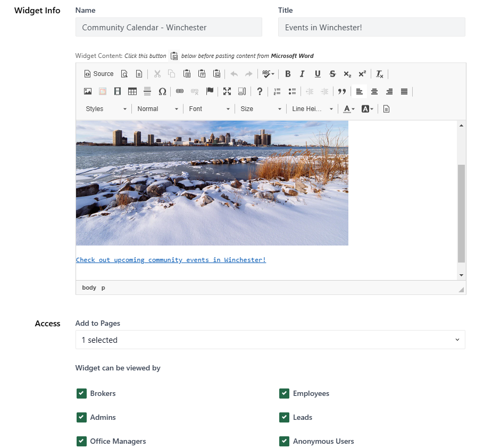This screenshot has height=448, width=484.
Task: Click the Winchester community events link
Action: (171, 259)
